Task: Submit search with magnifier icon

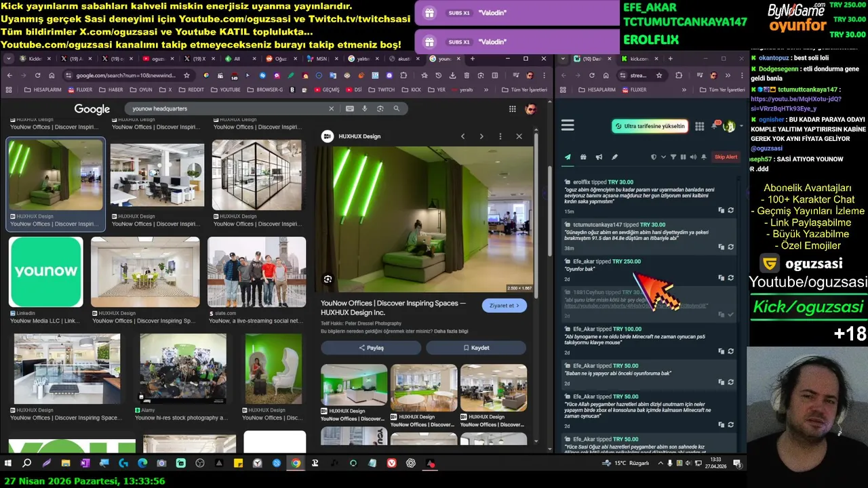Action: (x=397, y=108)
